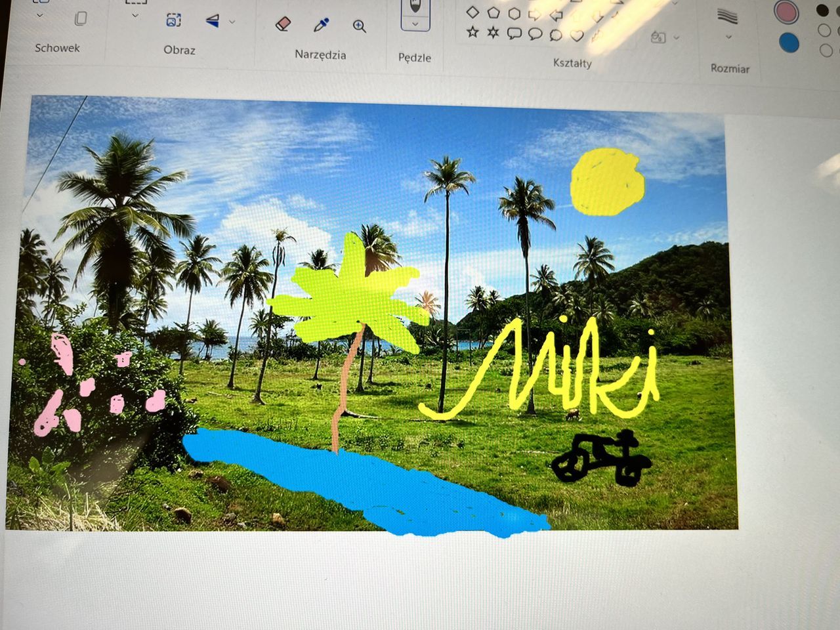The width and height of the screenshot is (840, 630).
Task: Click the Copy icon in Schowek
Action: (81, 18)
